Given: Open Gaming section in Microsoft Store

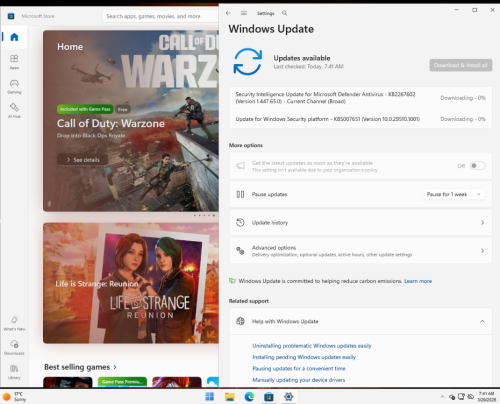Looking at the screenshot, I should (14, 86).
